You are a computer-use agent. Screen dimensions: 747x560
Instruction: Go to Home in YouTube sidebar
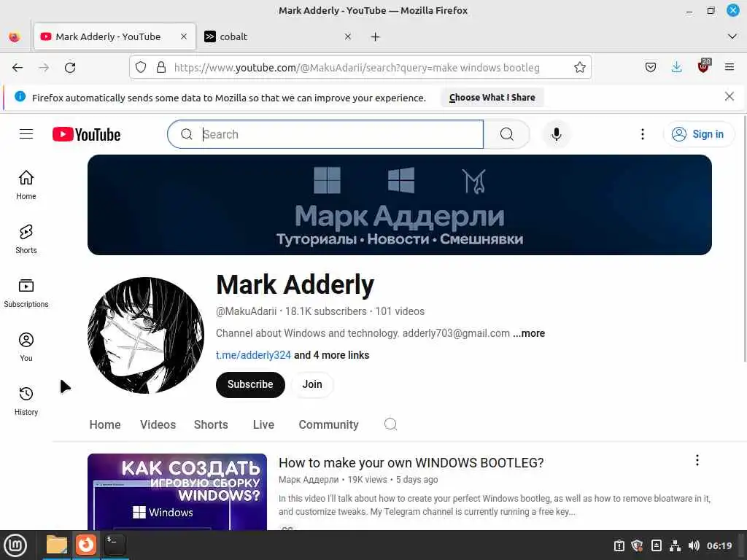[x=26, y=184]
